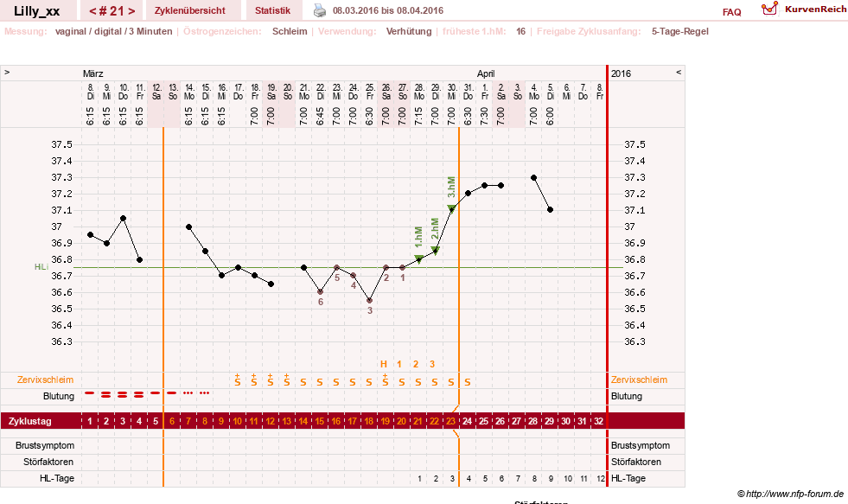Click the Störfaktoren row label on left

(48, 462)
